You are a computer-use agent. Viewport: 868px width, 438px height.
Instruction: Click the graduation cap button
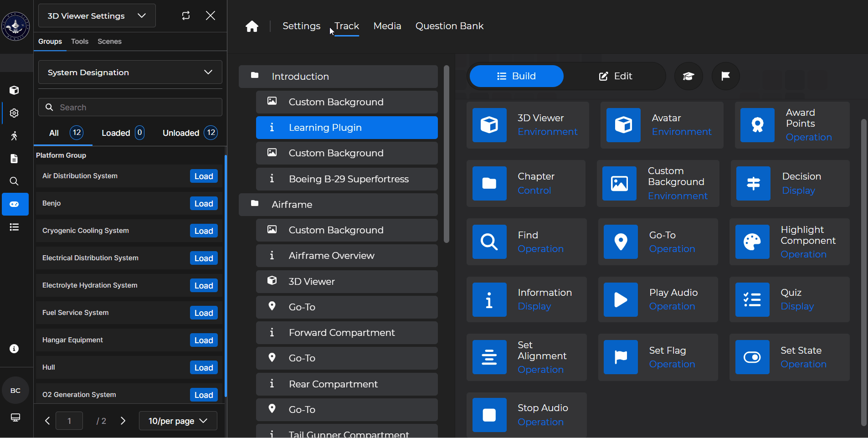(688, 76)
